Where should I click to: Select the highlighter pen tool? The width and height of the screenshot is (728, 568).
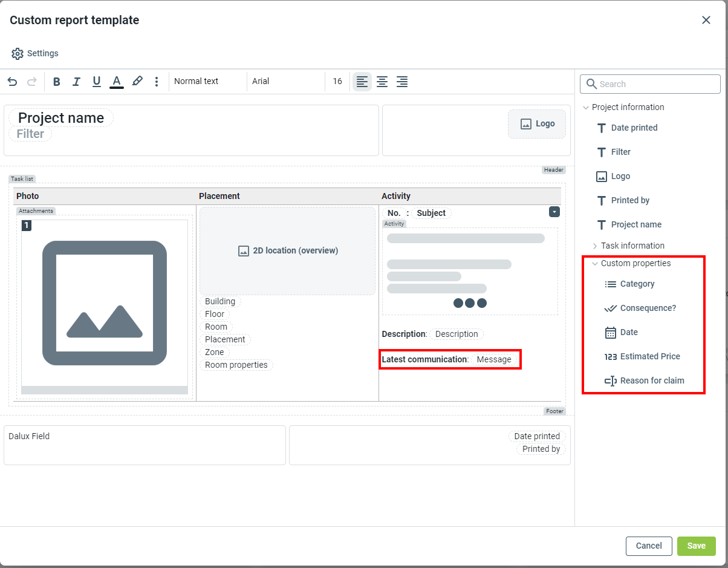click(137, 82)
